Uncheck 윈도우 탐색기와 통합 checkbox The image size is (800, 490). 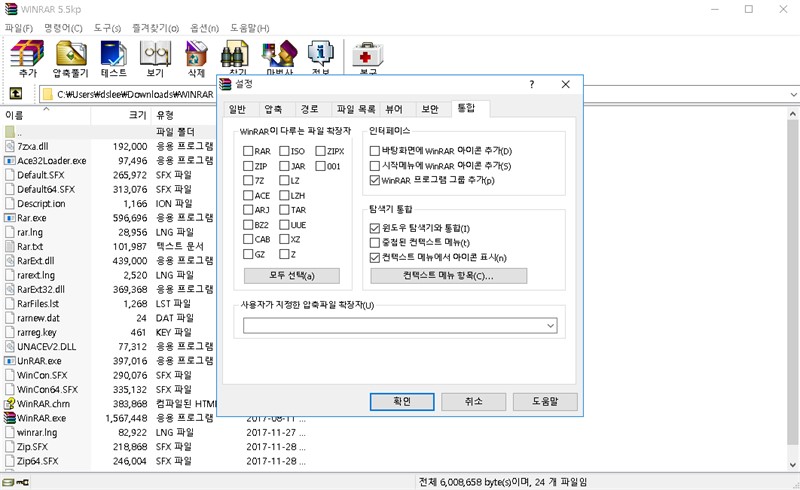(x=374, y=228)
